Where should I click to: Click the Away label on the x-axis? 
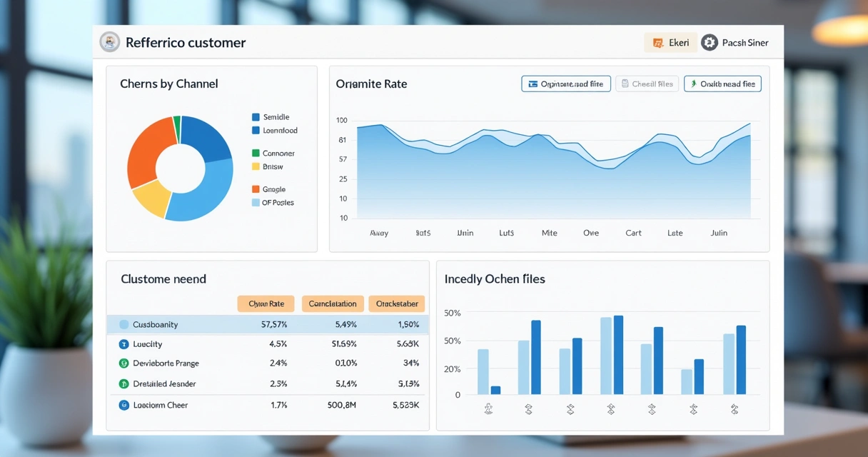point(379,233)
